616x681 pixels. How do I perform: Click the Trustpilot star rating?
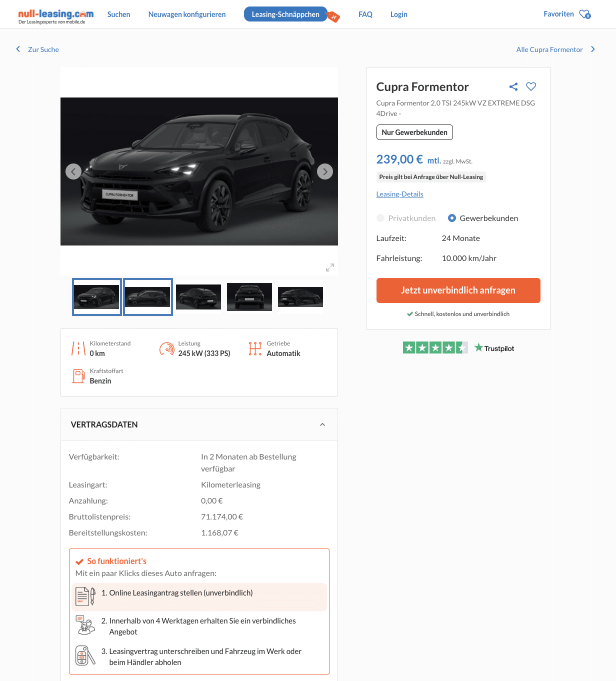point(435,348)
